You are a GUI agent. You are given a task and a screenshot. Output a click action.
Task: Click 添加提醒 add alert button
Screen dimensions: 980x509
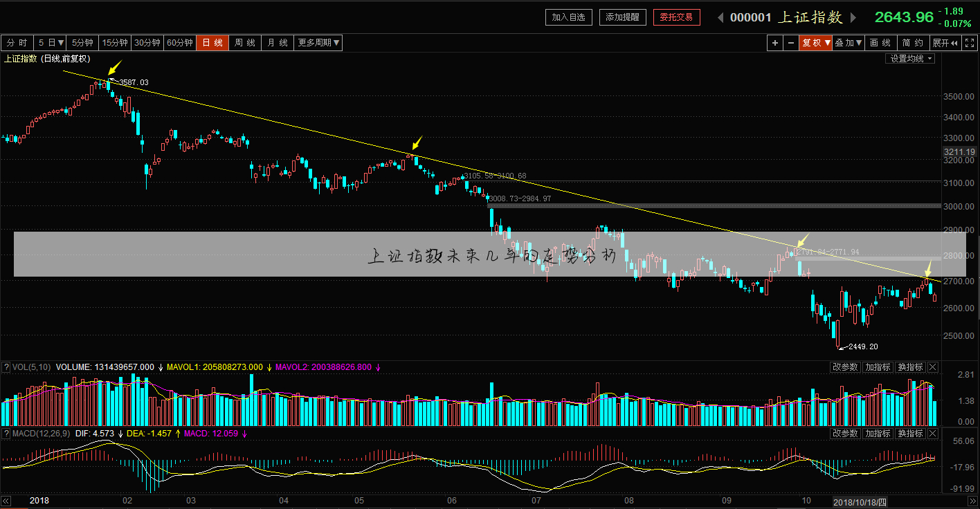point(623,17)
